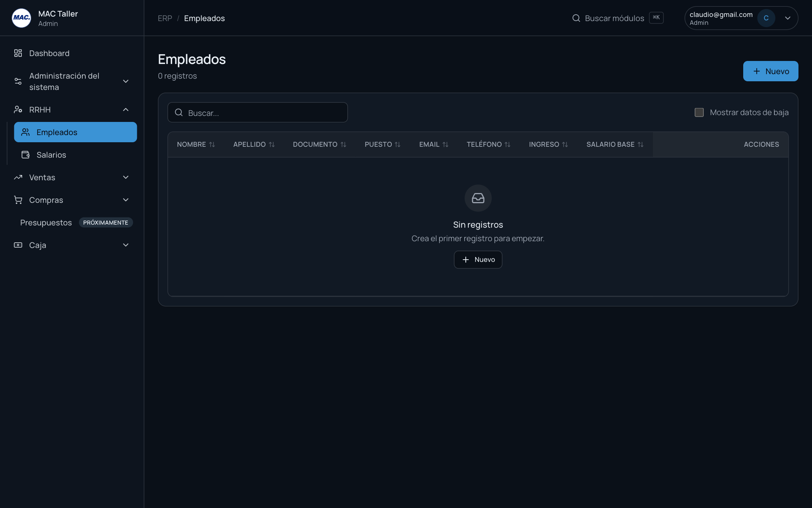Open the Dashboard menu item
This screenshot has height=508, width=812.
[72, 53]
